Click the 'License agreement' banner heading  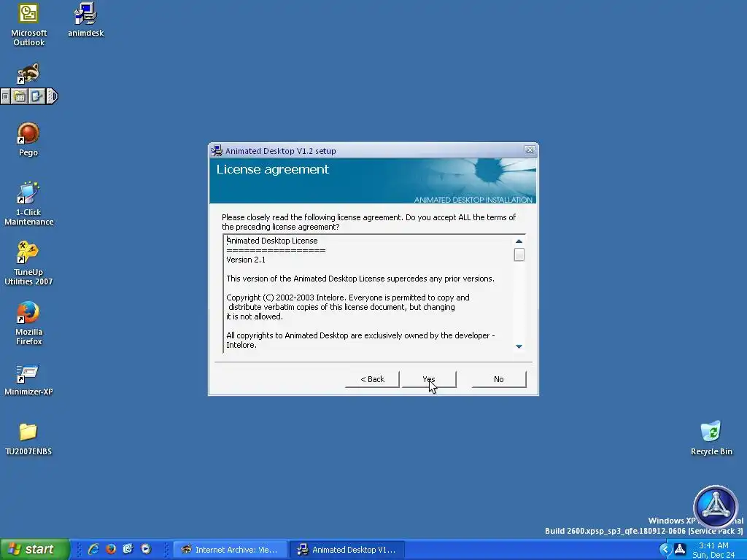pyautogui.click(x=273, y=169)
